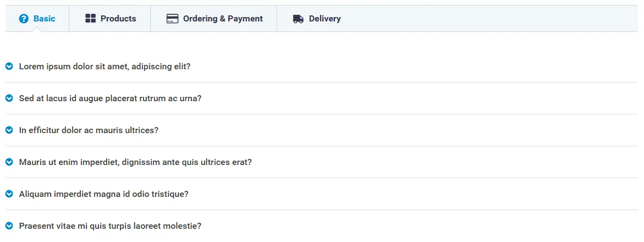Screen dimensions: 644x242
Task: Click chevron icon for 'Mauris ut enim imperdiet' question
Action: [x=9, y=162]
